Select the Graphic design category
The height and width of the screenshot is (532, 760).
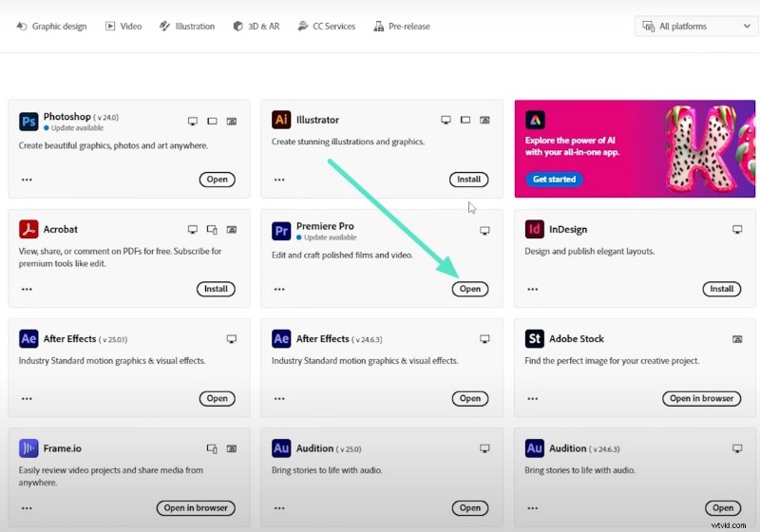click(x=52, y=27)
